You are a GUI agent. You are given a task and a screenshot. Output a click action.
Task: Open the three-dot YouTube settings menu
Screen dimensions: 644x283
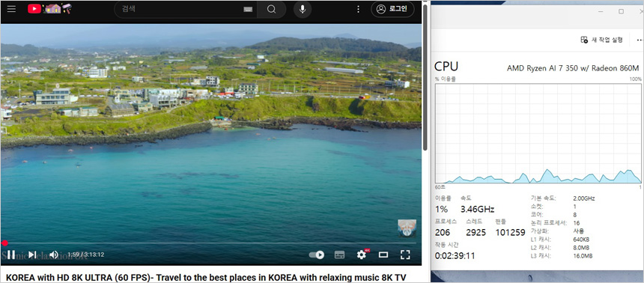[358, 9]
